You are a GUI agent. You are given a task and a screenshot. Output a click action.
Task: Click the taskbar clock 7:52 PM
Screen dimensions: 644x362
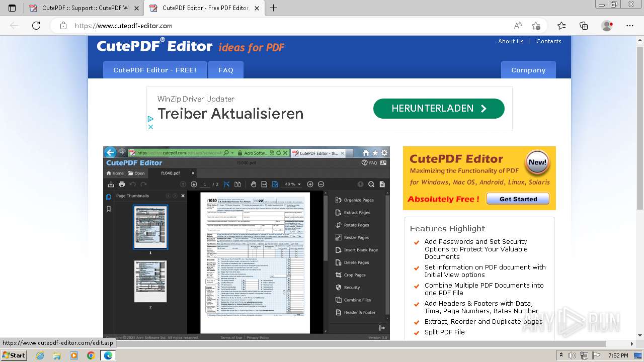coord(618,355)
